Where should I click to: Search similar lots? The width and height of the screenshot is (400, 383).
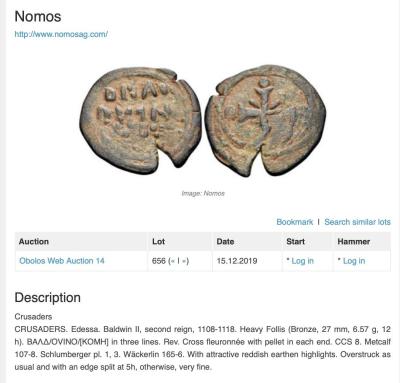click(357, 222)
